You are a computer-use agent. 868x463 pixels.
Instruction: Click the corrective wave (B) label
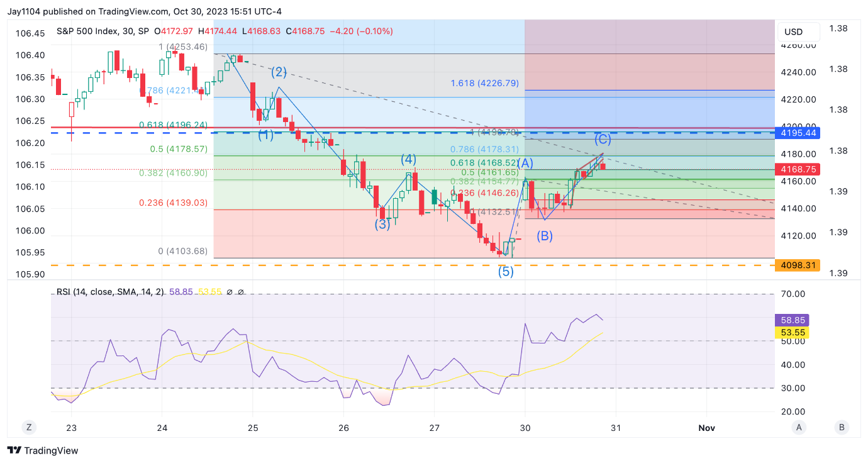[545, 236]
